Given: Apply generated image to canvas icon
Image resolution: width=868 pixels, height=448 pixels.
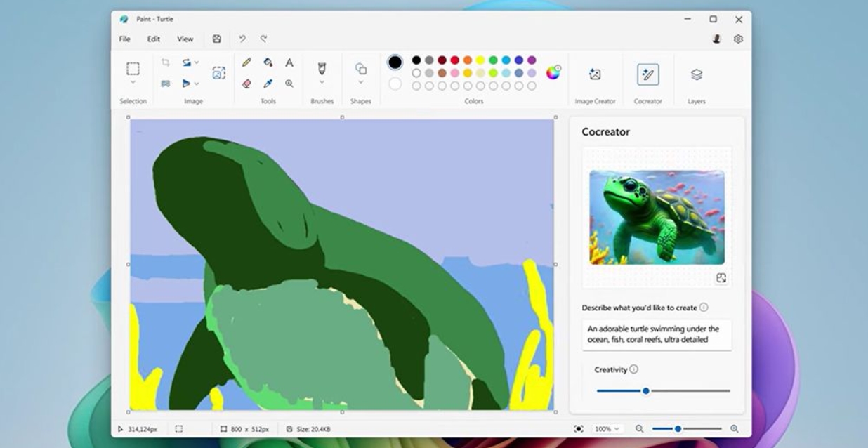Looking at the screenshot, I should tap(721, 278).
